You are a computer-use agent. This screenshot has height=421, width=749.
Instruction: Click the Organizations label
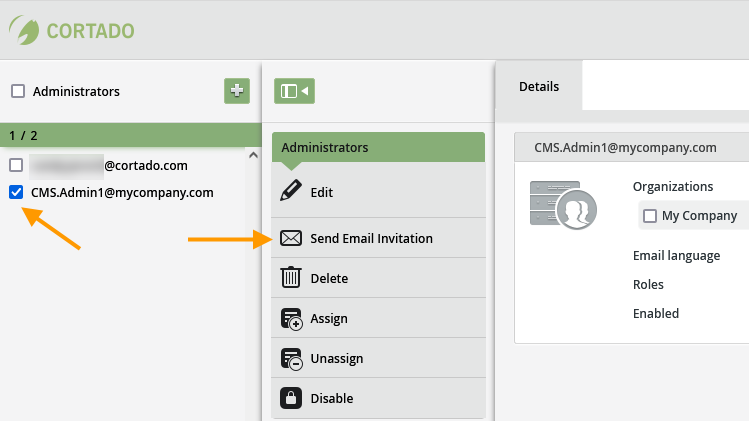(x=673, y=186)
